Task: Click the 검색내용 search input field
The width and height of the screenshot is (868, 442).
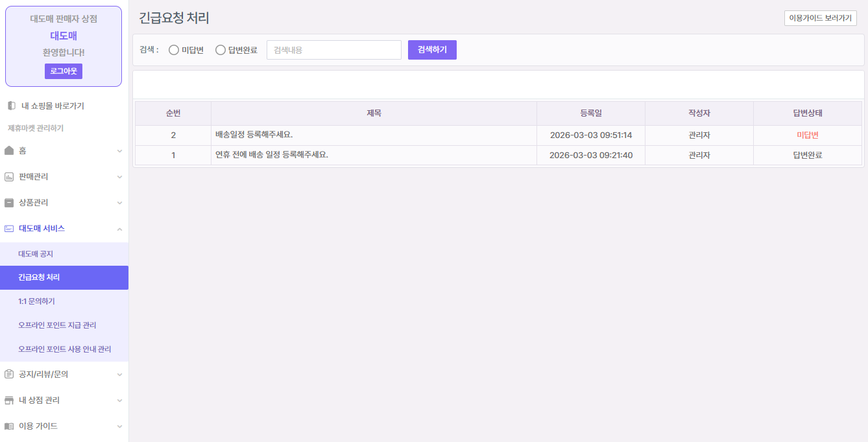Action: coord(333,50)
